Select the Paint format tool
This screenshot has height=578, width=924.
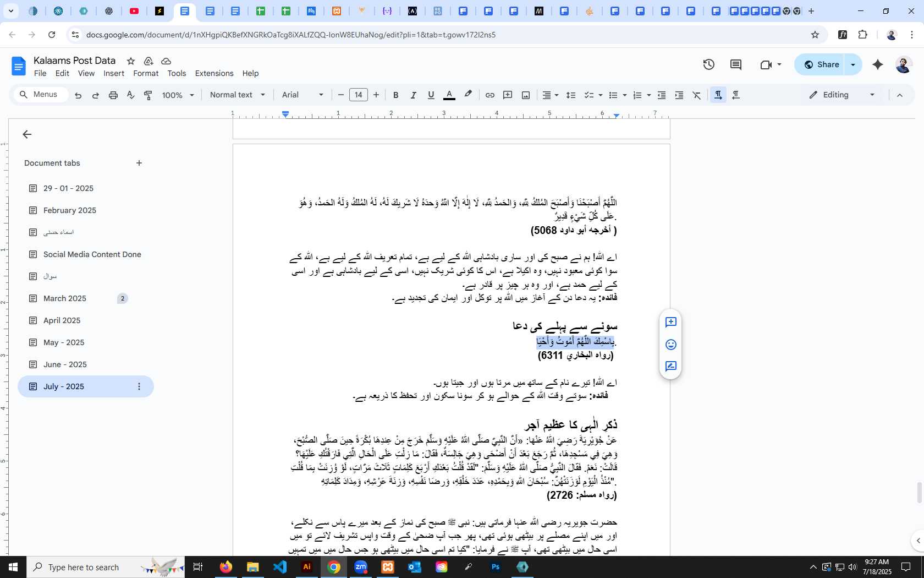click(148, 95)
